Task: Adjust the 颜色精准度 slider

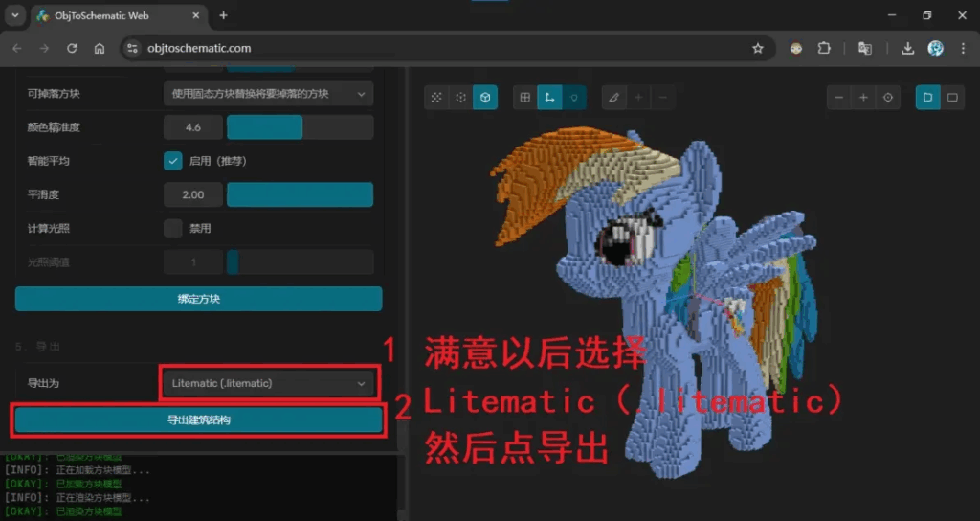Action: [x=300, y=127]
